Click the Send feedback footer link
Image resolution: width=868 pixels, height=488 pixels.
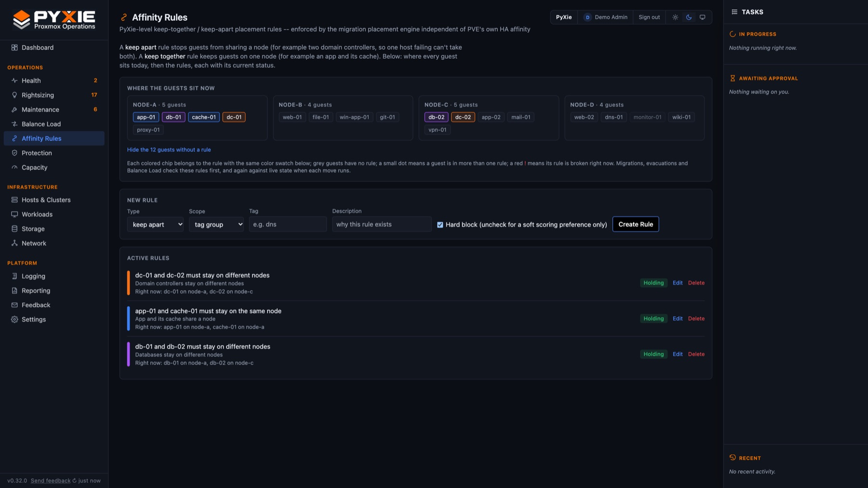(x=51, y=481)
